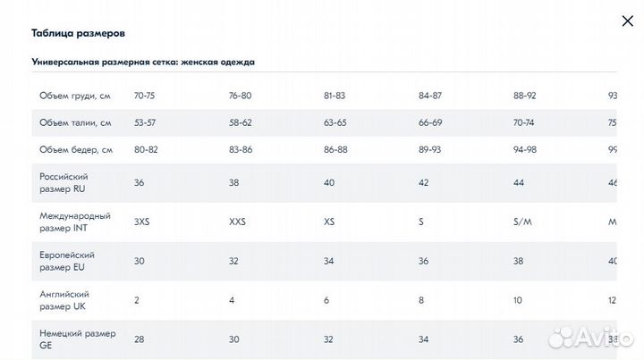Click the 'Международный размер INT' row label
Screen dimensions: 644x360
coord(75,222)
